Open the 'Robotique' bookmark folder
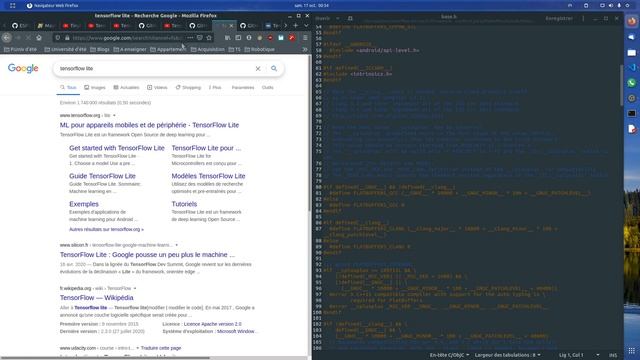The width and height of the screenshot is (640, 360). coord(260,49)
